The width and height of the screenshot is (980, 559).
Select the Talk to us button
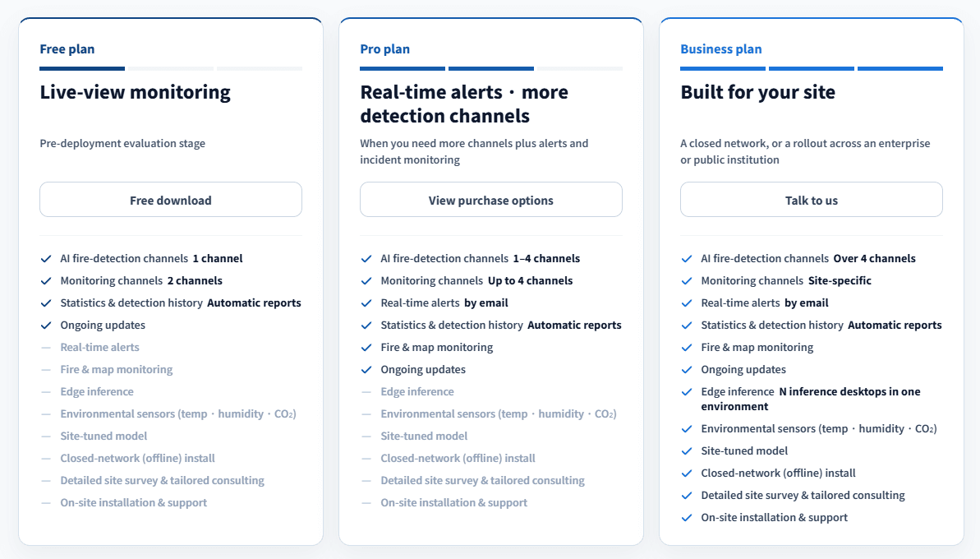click(x=812, y=200)
